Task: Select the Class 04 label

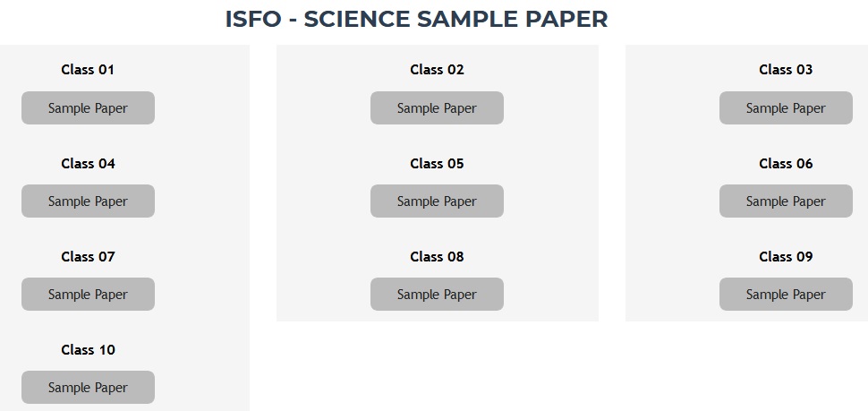Action: point(88,164)
